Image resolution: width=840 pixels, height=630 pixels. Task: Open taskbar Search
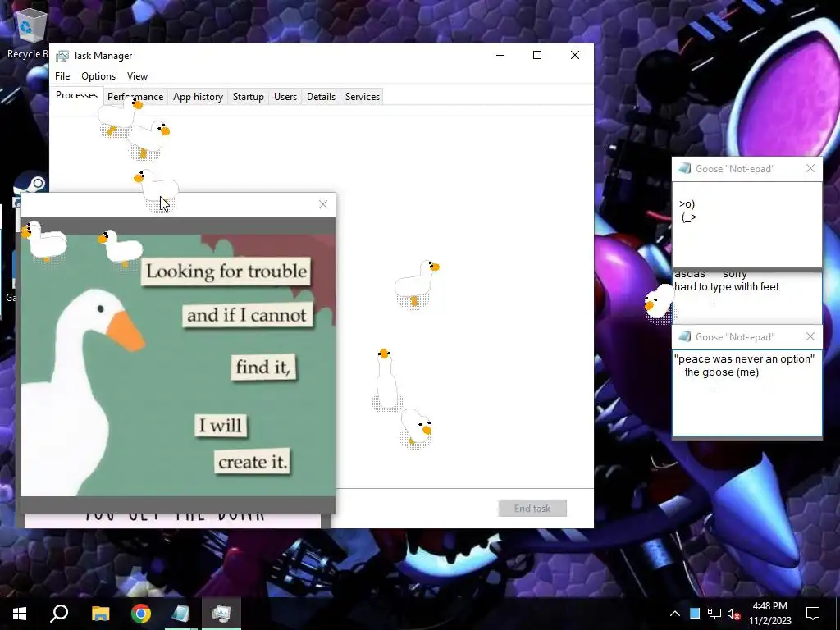(x=59, y=614)
